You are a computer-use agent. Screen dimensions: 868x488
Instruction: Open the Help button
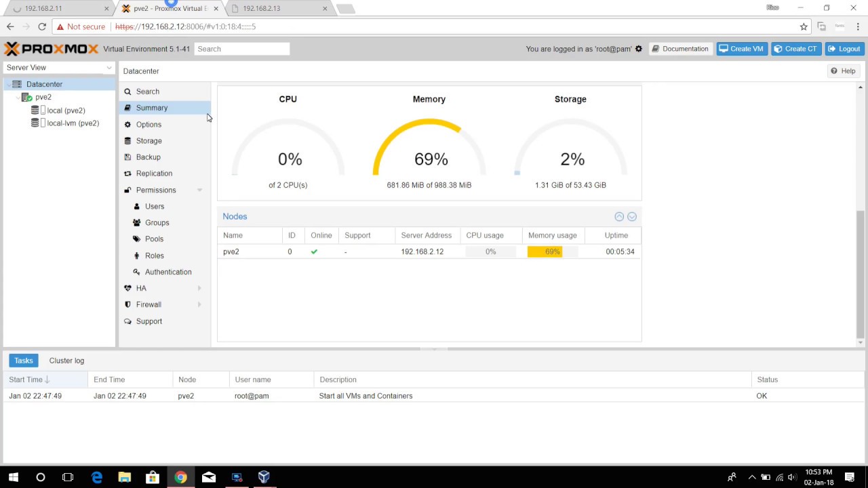[x=843, y=71]
